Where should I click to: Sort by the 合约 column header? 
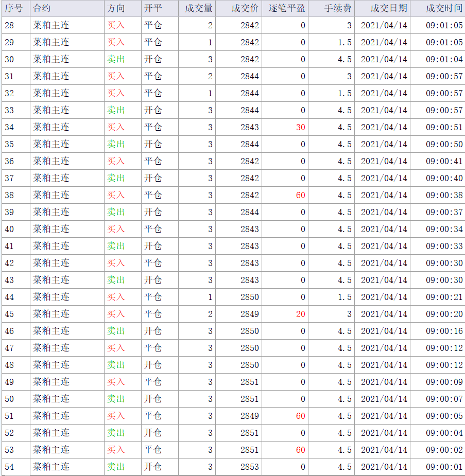[42, 8]
